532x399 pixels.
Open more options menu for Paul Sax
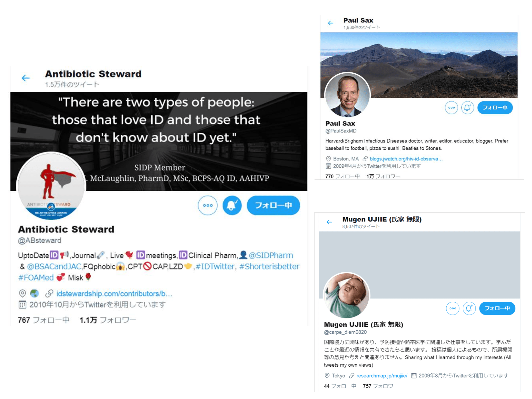click(451, 108)
